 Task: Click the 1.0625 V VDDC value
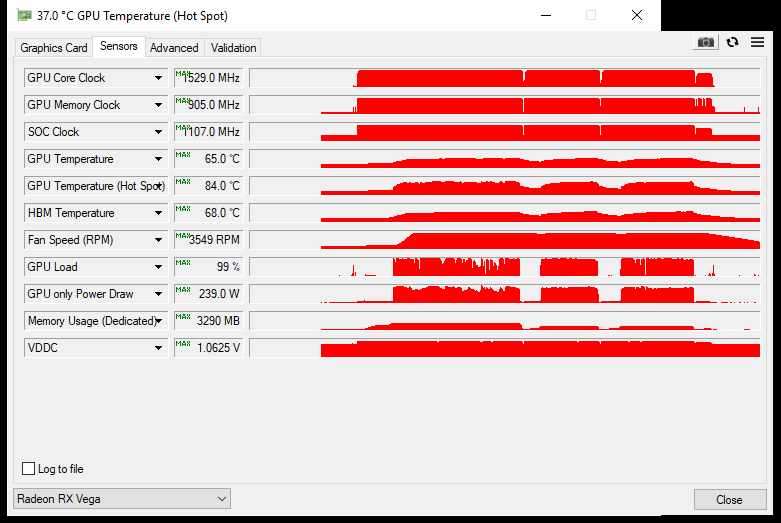209,348
